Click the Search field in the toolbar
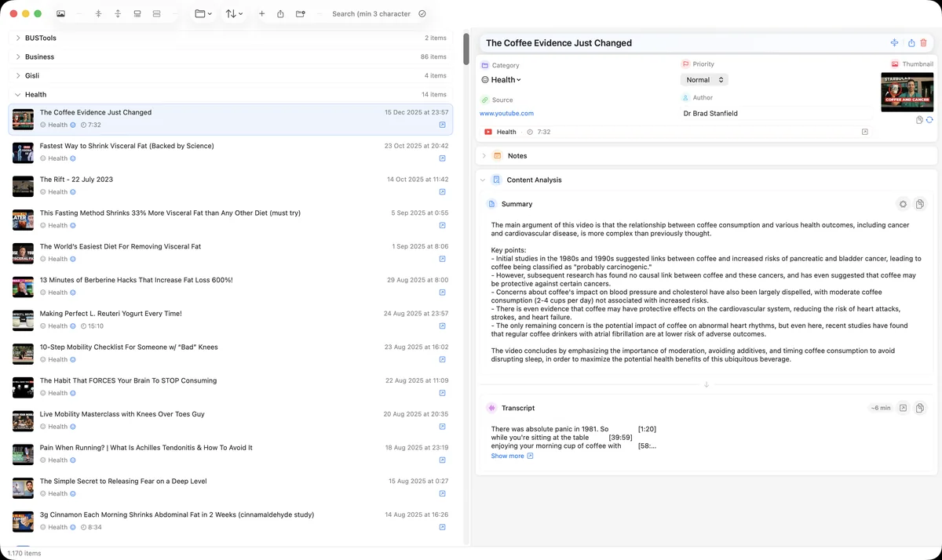The image size is (942, 560). click(371, 14)
